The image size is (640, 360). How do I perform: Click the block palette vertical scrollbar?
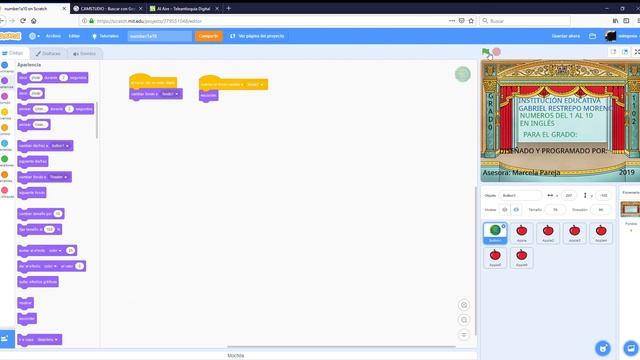pyautogui.click(x=97, y=120)
